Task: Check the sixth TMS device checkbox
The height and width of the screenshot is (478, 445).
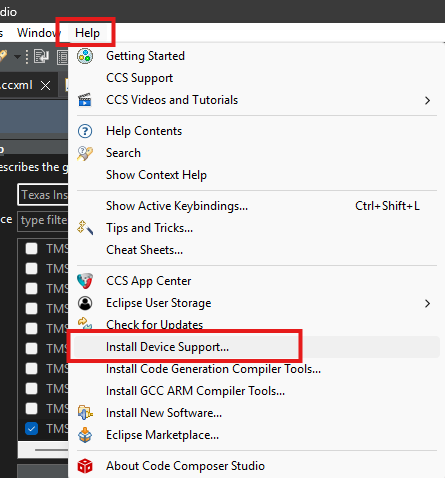Action: [x=31, y=349]
